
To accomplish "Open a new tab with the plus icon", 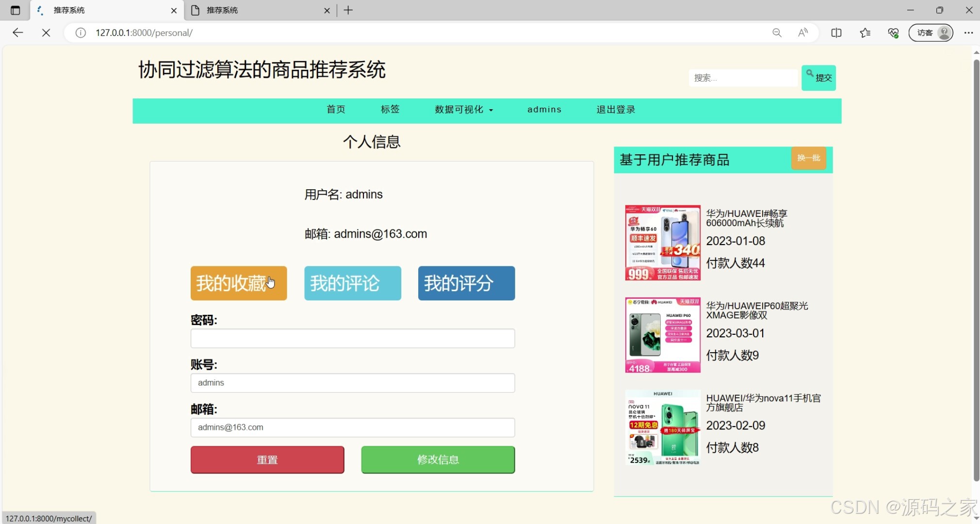I will pos(348,10).
